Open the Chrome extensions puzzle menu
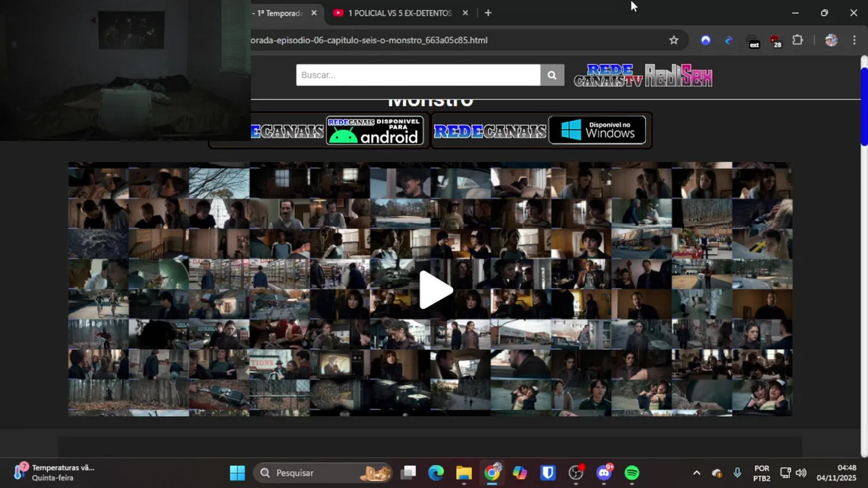 [x=797, y=40]
